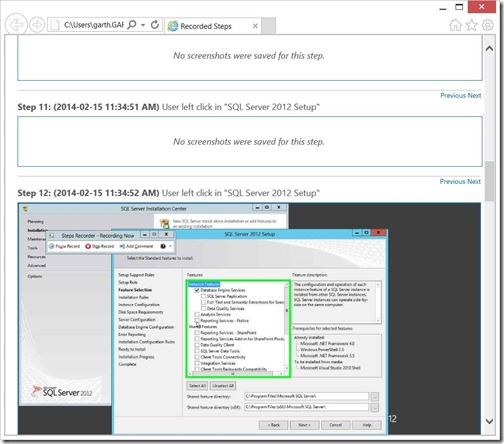The height and width of the screenshot is (444, 504).
Task: Go back with browser back arrow
Action: [x=16, y=24]
